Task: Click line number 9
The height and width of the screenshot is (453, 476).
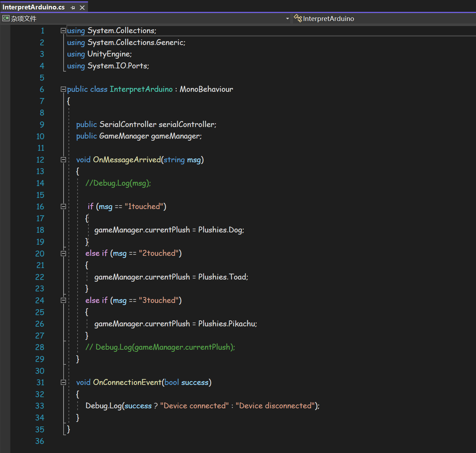Action: click(42, 125)
